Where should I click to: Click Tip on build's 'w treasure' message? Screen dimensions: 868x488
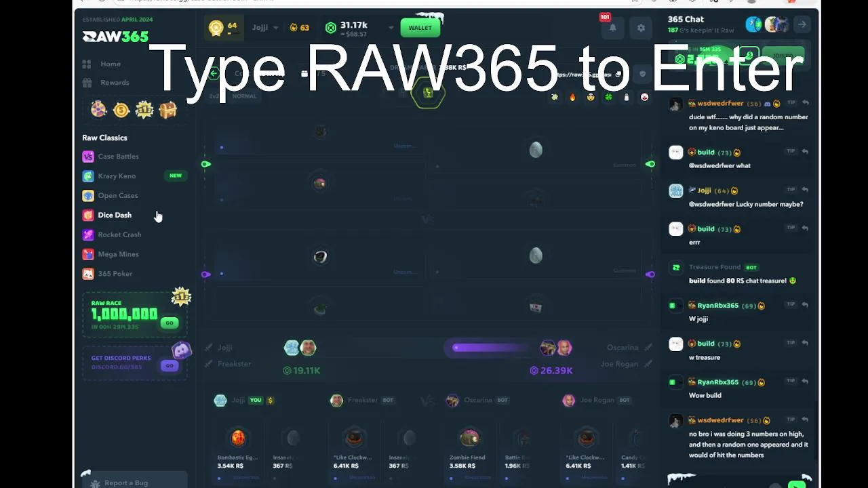(x=791, y=342)
